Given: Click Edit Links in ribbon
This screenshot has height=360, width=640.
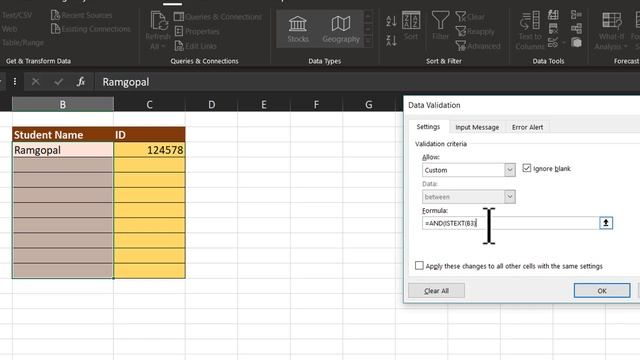Looking at the screenshot, I should (x=196, y=46).
